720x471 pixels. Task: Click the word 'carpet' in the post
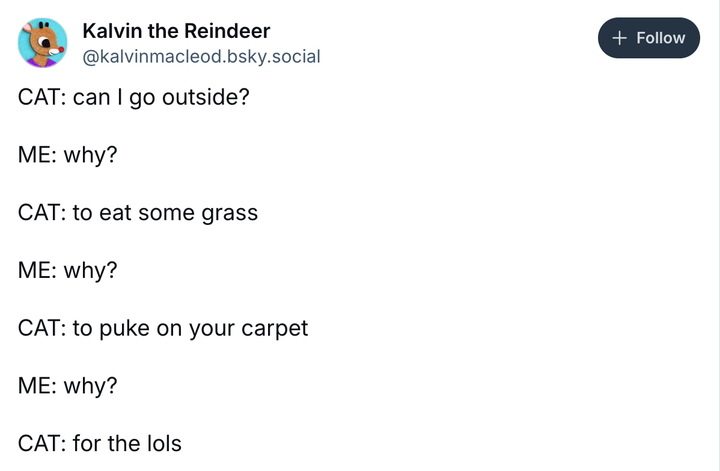click(x=275, y=329)
